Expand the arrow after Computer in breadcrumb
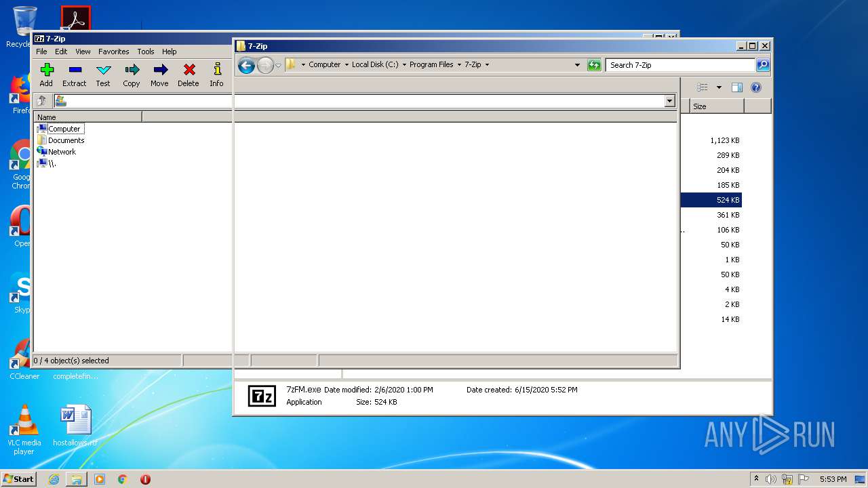Screen dimensions: 868x488 coord(347,65)
